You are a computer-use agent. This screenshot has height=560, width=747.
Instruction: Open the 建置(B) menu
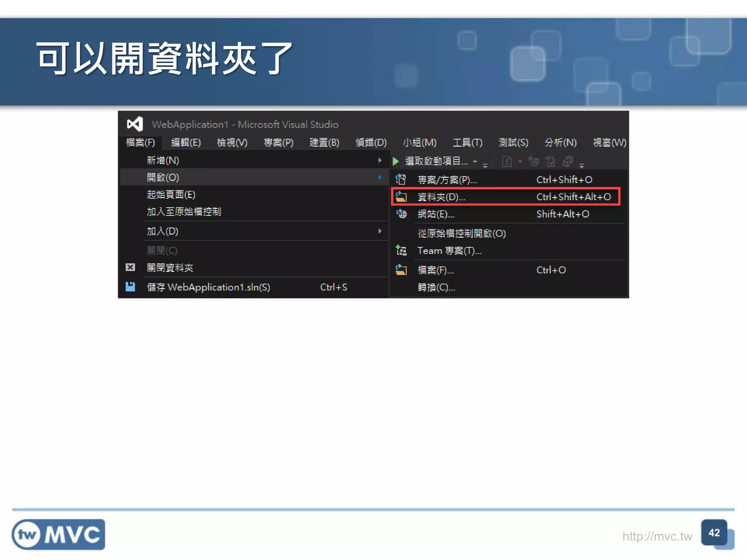point(324,143)
